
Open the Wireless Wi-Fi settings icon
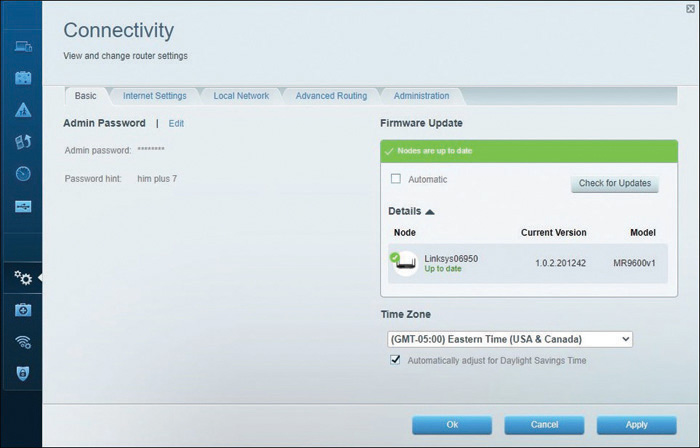(x=23, y=342)
